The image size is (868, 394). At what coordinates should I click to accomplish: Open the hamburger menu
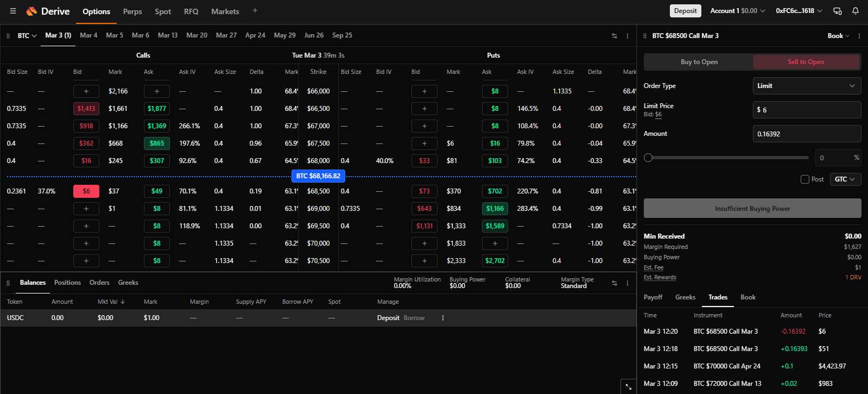[x=13, y=11]
